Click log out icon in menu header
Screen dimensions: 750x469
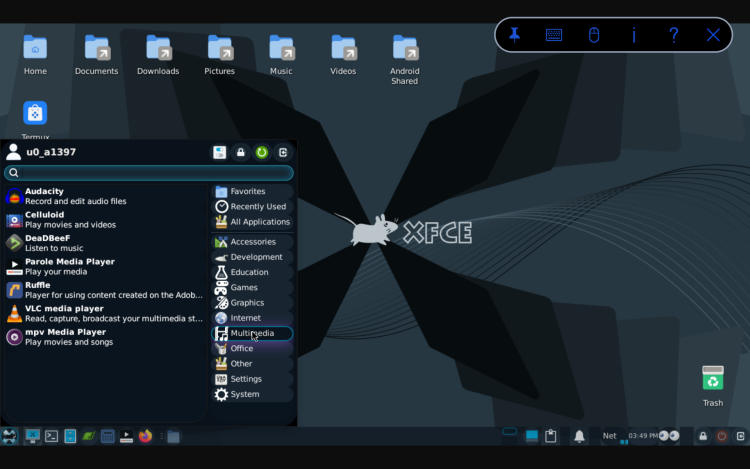click(283, 153)
